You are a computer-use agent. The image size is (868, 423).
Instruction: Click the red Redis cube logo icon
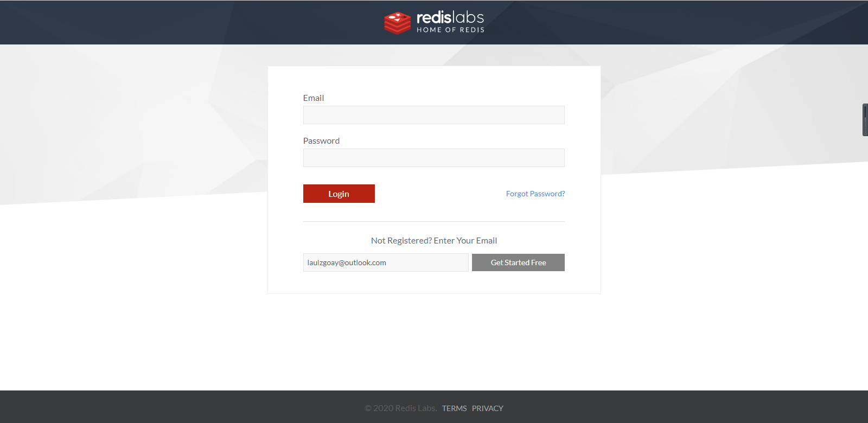tap(397, 23)
